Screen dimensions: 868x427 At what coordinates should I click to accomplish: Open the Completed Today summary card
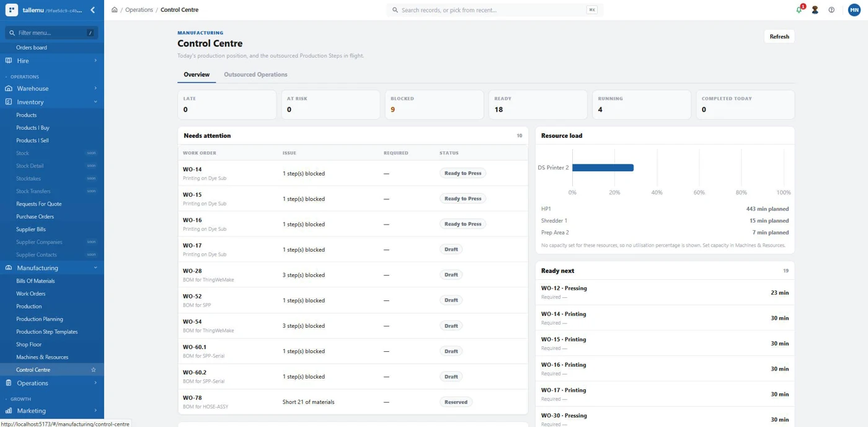(745, 104)
